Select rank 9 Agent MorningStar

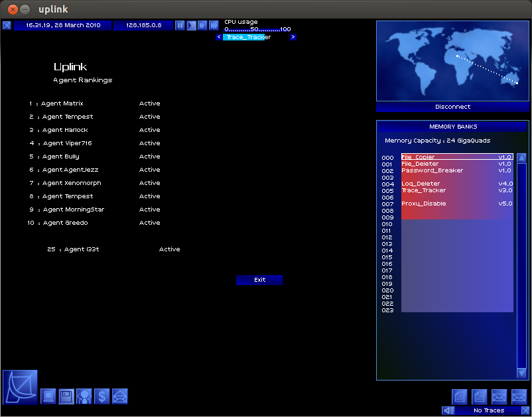[x=67, y=209]
